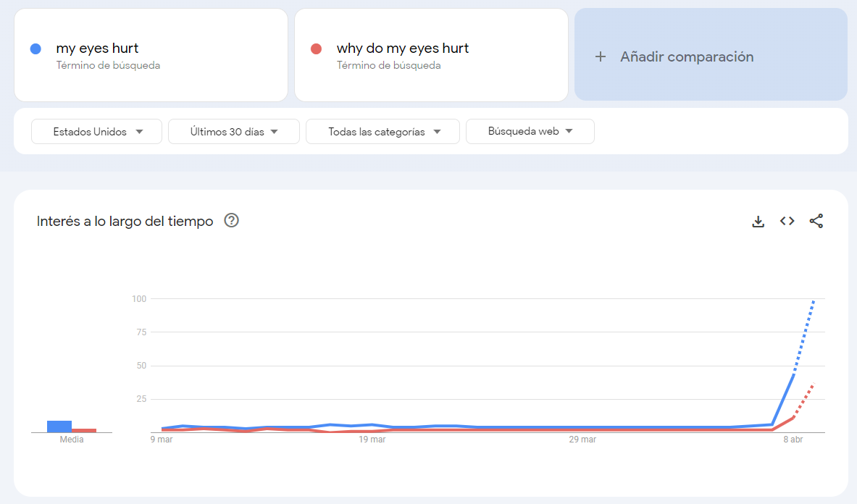Viewport: 857px width, 504px height.
Task: Open the Últimos 30 días time range dropdown
Action: pyautogui.click(x=233, y=132)
